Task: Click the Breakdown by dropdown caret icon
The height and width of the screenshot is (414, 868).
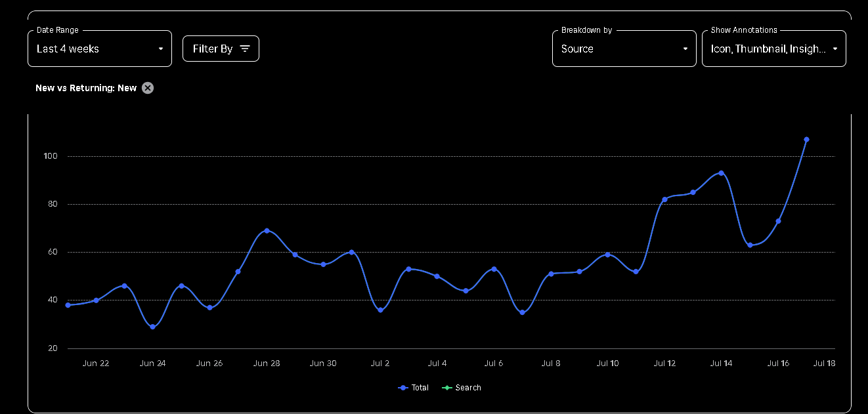Action: click(685, 49)
